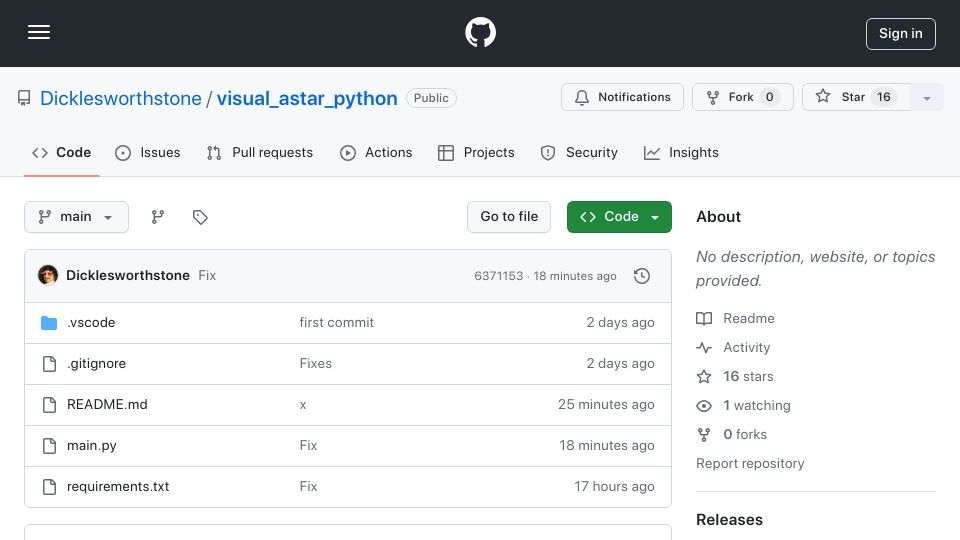Image resolution: width=960 pixels, height=540 pixels.
Task: Open the Pull requests tab
Action: [x=260, y=152]
